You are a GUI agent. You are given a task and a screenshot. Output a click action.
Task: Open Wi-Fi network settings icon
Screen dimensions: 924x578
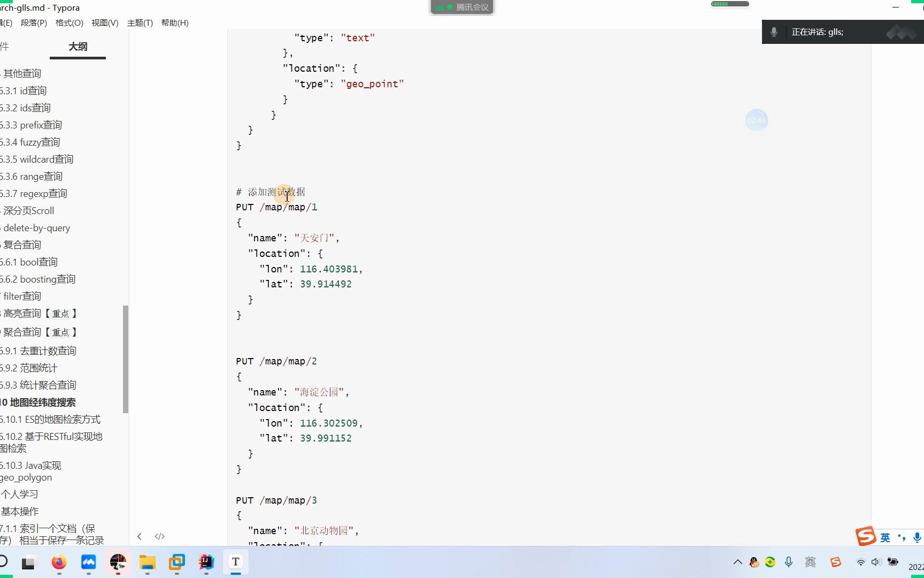point(860,562)
